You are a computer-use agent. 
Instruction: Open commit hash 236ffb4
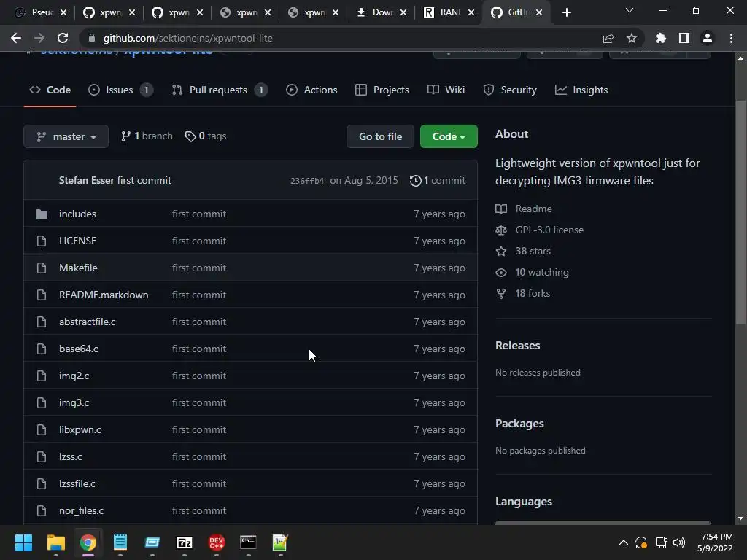(x=307, y=181)
